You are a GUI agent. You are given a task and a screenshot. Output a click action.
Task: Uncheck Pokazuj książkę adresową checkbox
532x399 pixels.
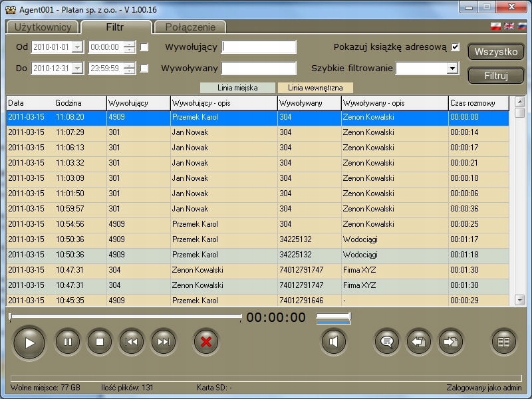(x=456, y=47)
